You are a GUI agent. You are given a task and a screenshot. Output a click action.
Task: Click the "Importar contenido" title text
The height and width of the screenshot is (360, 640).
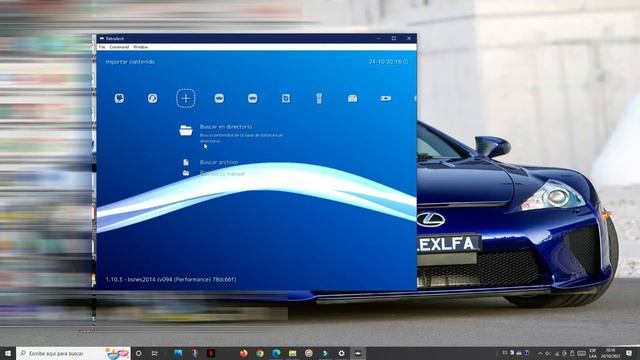(x=130, y=62)
